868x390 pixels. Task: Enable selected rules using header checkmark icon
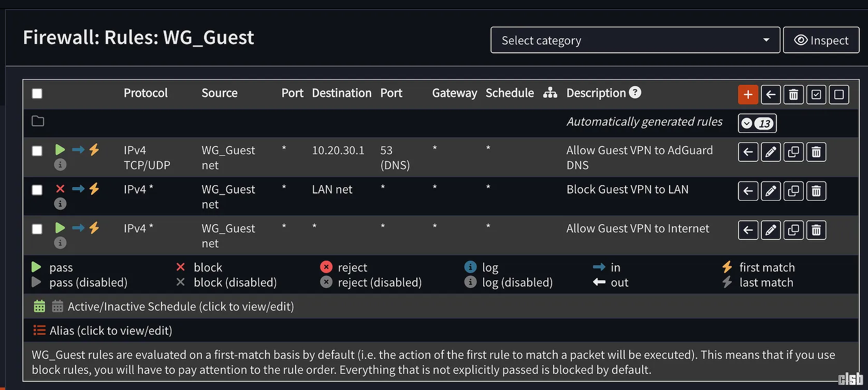point(816,95)
